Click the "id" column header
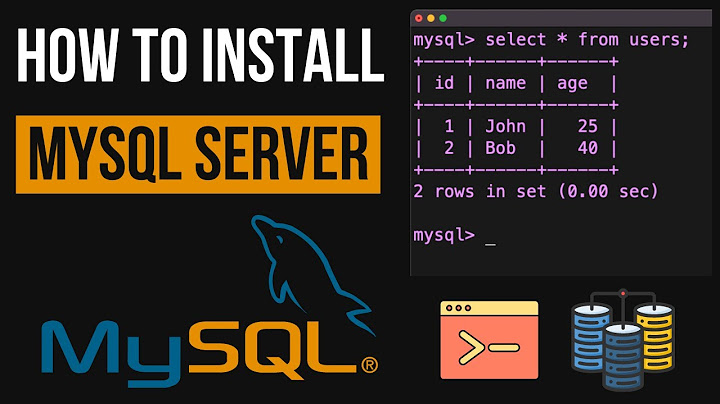 444,83
